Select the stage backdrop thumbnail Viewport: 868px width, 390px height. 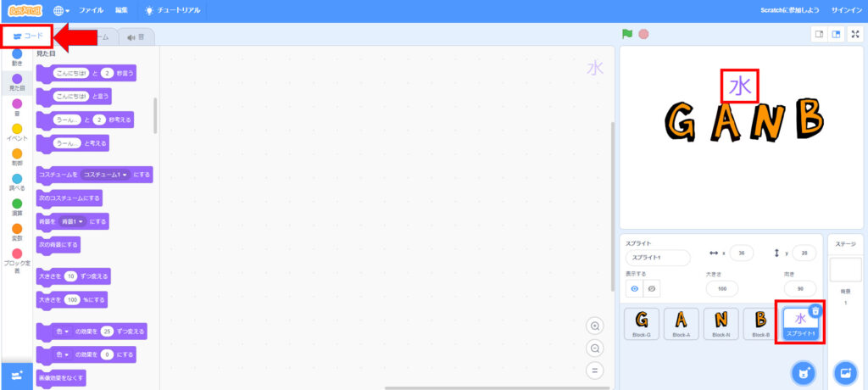(x=845, y=270)
